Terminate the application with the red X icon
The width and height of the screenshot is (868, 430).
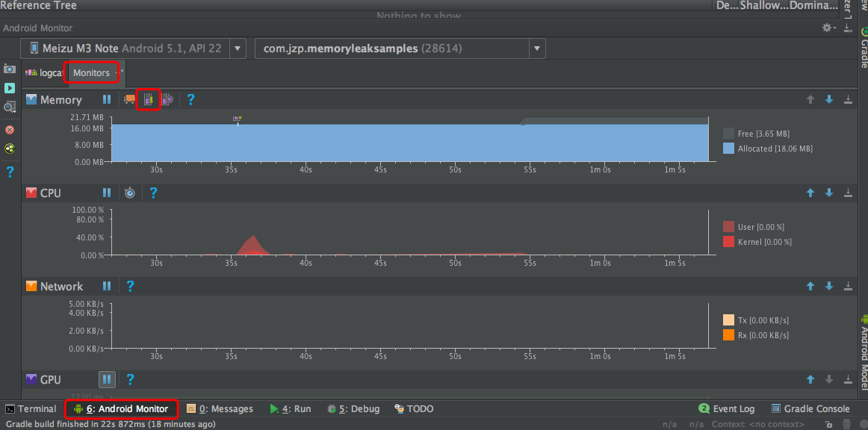tap(10, 129)
